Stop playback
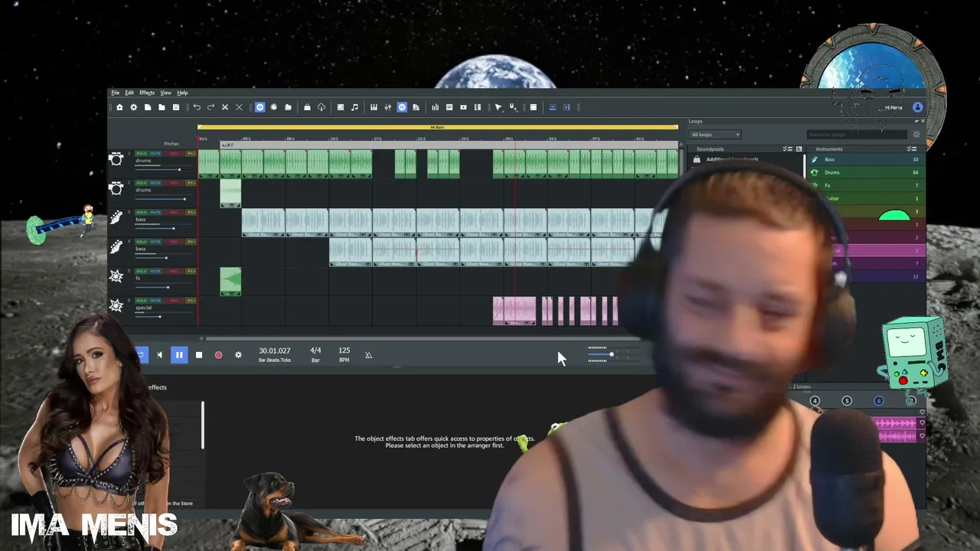The height and width of the screenshot is (551, 980). click(199, 355)
